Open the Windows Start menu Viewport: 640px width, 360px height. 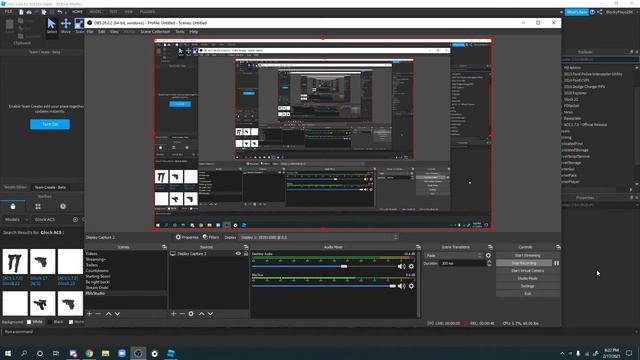pos(8,353)
